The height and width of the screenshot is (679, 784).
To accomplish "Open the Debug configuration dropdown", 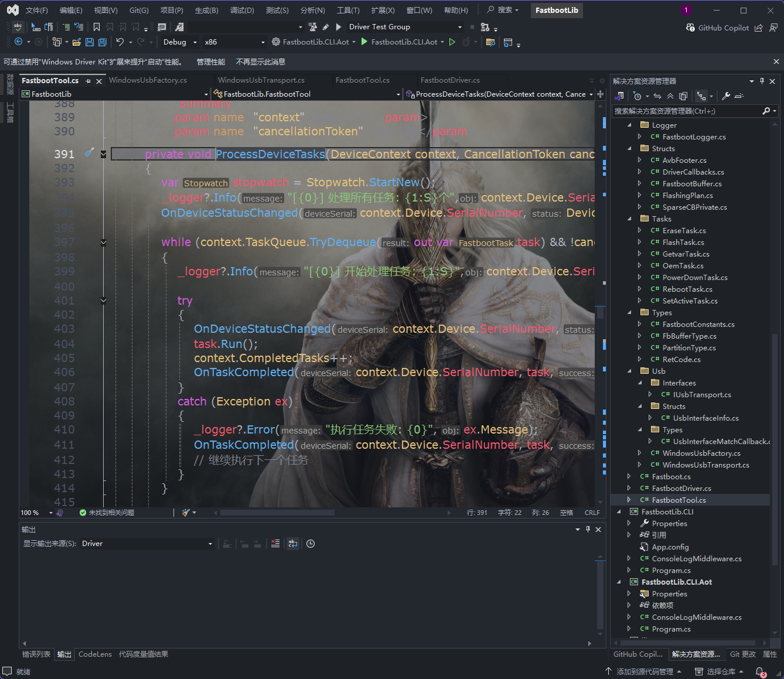I will 179,42.
